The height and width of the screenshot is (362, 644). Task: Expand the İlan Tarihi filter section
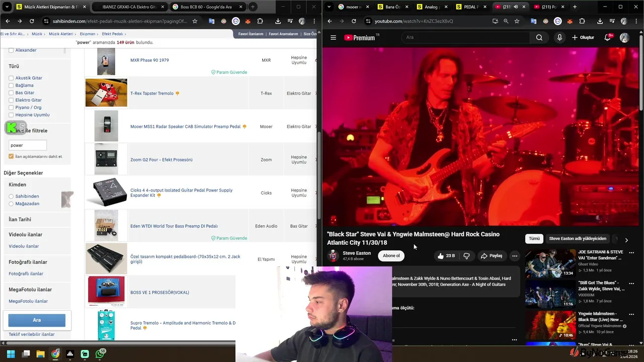(20, 219)
